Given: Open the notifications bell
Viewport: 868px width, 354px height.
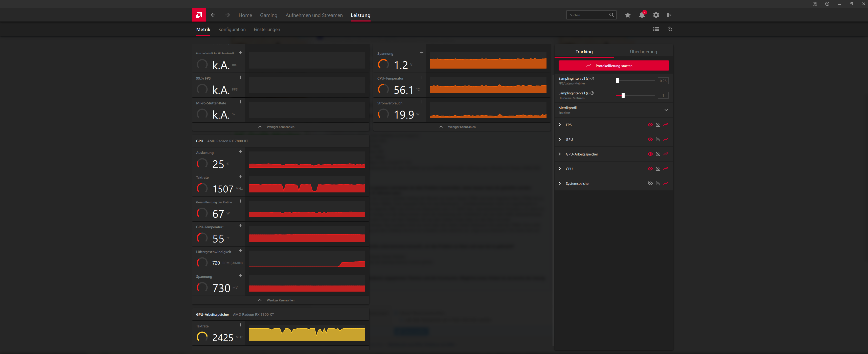Looking at the screenshot, I should click(x=642, y=15).
